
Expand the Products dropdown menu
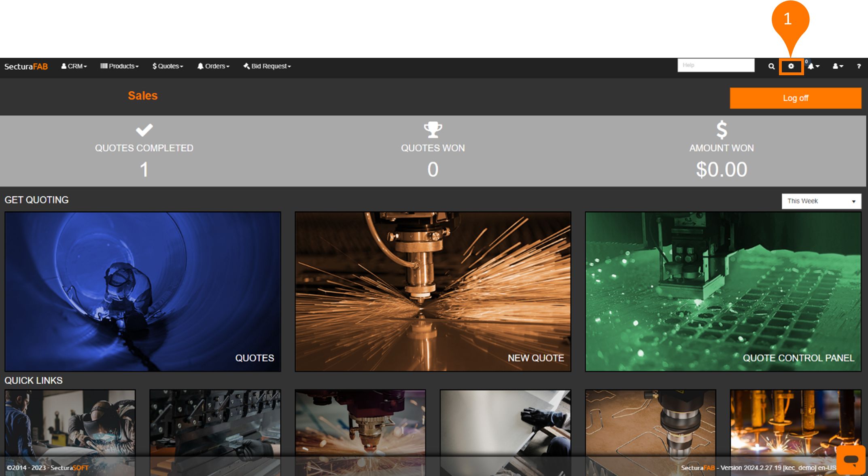[x=120, y=66]
